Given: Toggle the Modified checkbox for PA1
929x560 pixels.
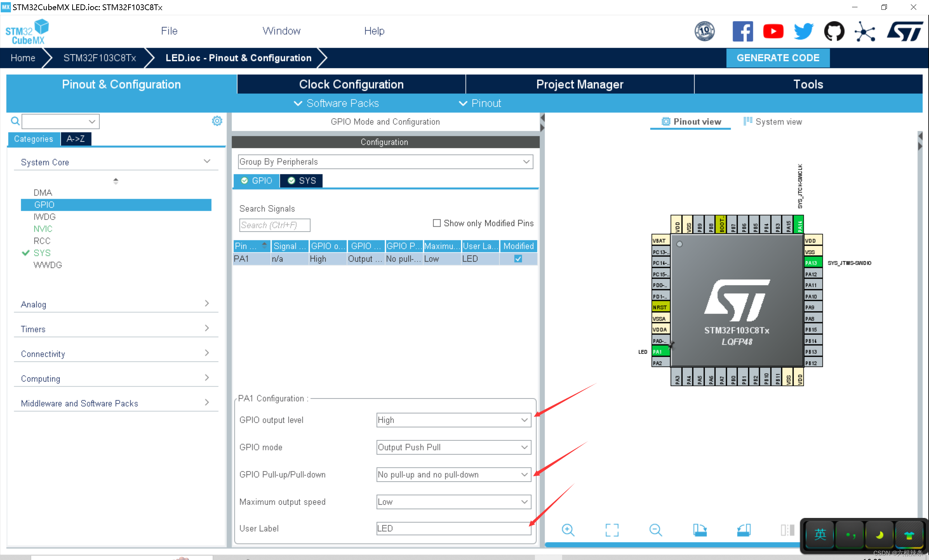Looking at the screenshot, I should [x=518, y=259].
